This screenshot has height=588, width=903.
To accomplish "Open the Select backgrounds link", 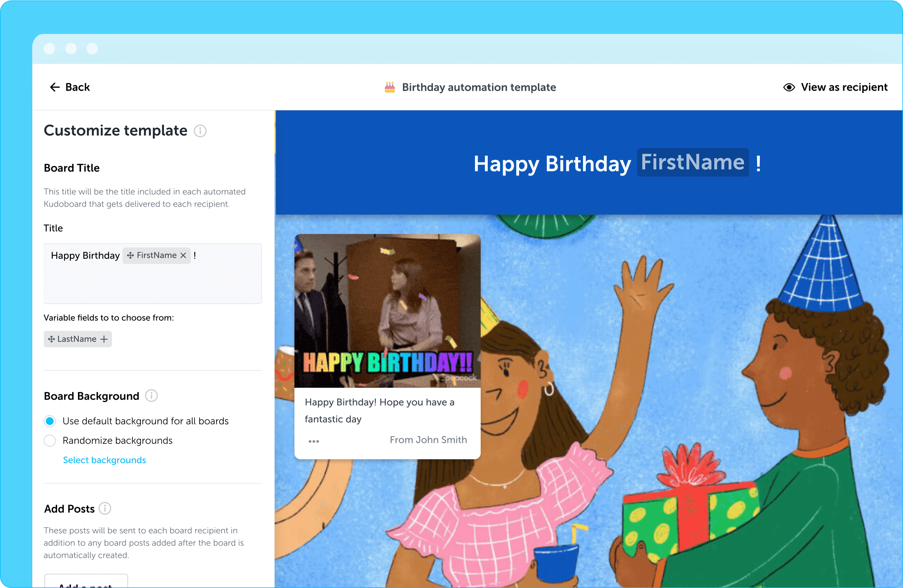I will (105, 460).
